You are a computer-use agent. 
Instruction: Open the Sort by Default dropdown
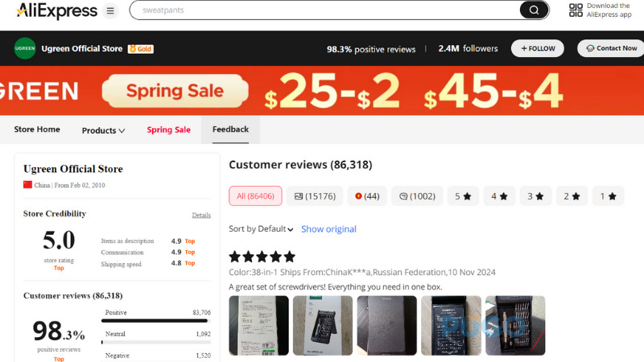pos(261,229)
